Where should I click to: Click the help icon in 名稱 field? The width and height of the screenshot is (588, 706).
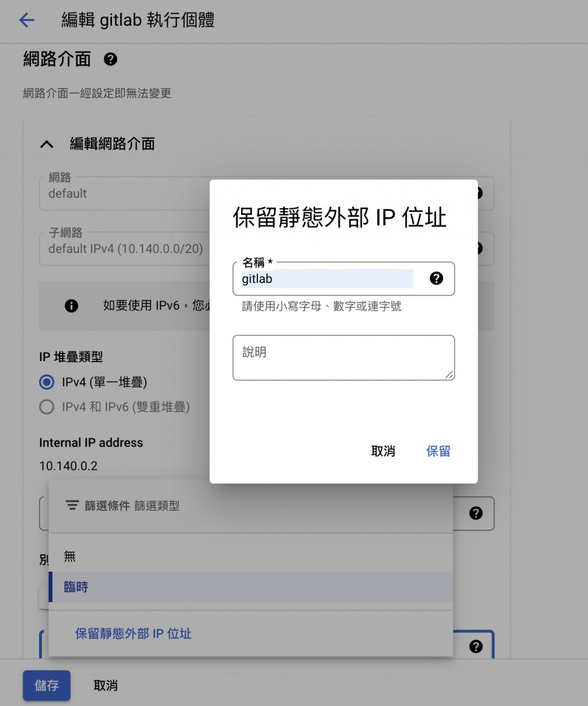[x=436, y=278]
